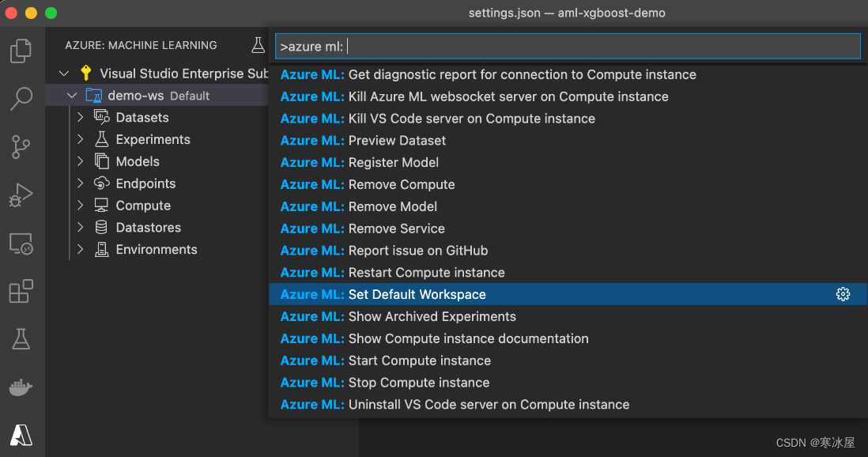Click the command palette input field

click(567, 47)
